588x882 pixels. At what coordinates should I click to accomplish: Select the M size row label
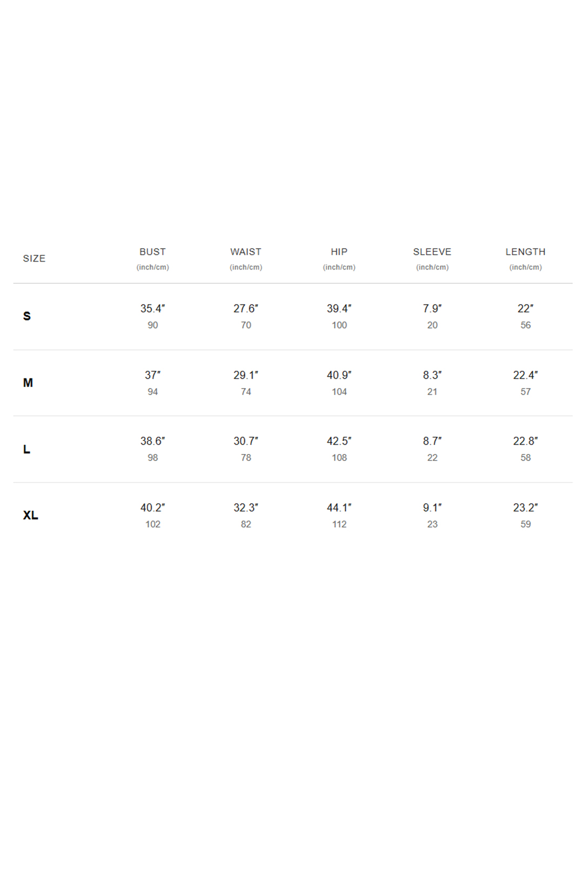click(x=28, y=383)
